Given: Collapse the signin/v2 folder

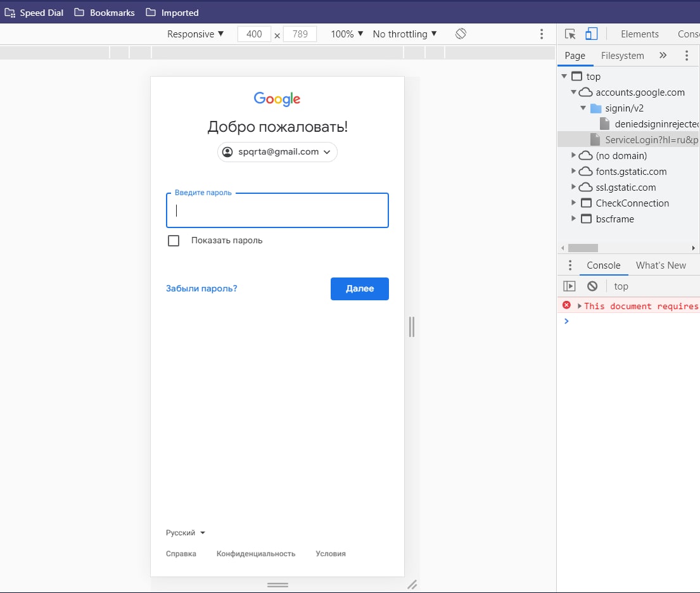Looking at the screenshot, I should tap(583, 108).
